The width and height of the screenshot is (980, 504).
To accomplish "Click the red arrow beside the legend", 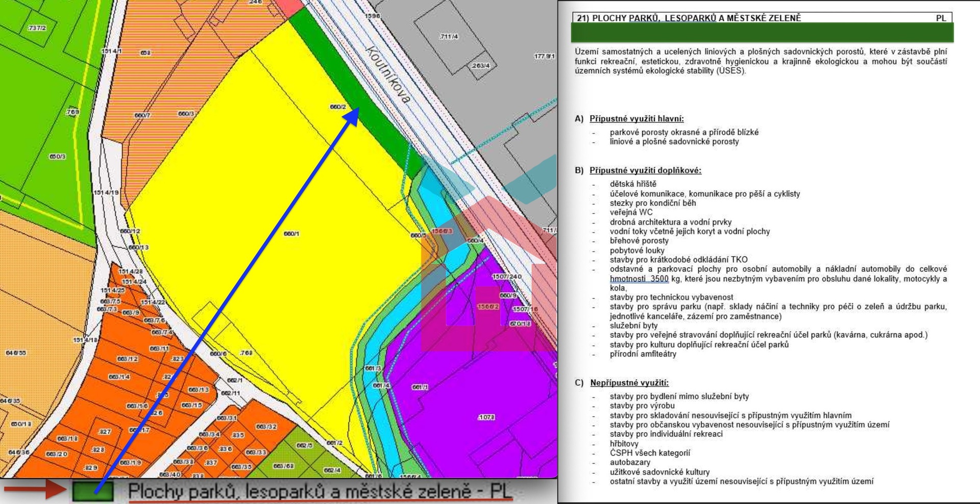I will pos(35,490).
